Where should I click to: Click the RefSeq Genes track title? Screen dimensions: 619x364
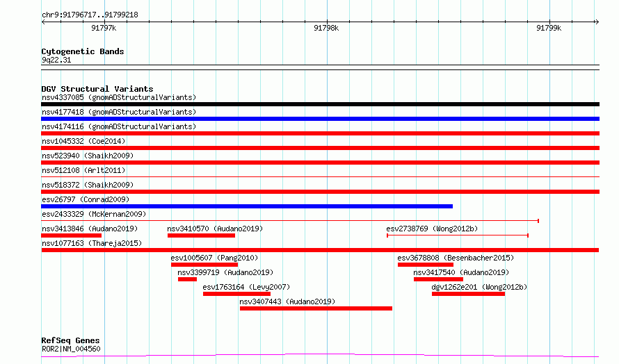70,340
